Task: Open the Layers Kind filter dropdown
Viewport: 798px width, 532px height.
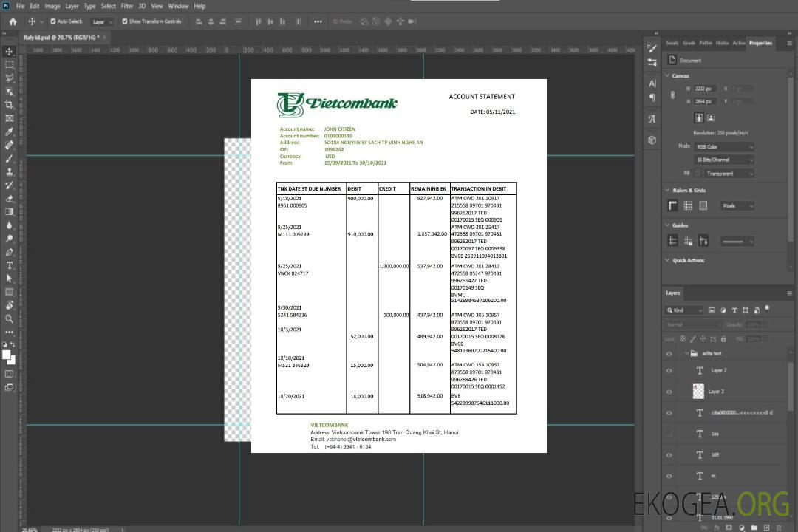Action: click(684, 310)
